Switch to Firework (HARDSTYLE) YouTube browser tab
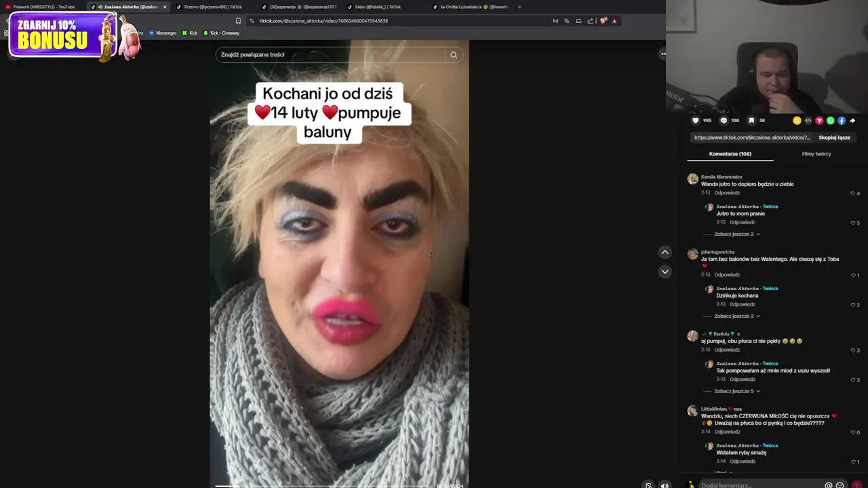This screenshot has height=488, width=868. click(x=44, y=7)
